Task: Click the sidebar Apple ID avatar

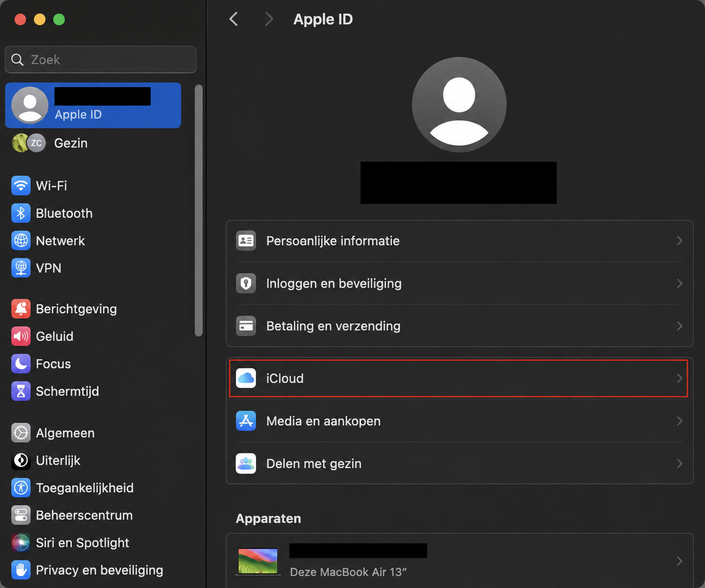Action: coord(30,105)
